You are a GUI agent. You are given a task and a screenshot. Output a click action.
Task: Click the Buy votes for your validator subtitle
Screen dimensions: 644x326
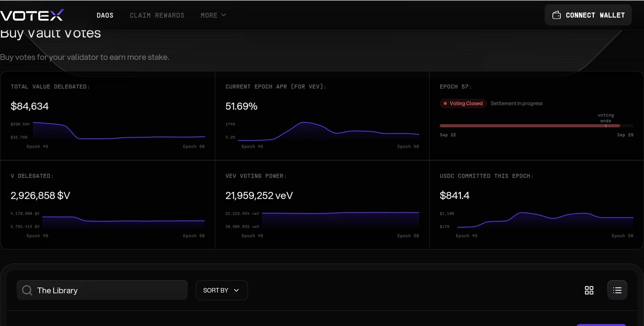coord(85,57)
